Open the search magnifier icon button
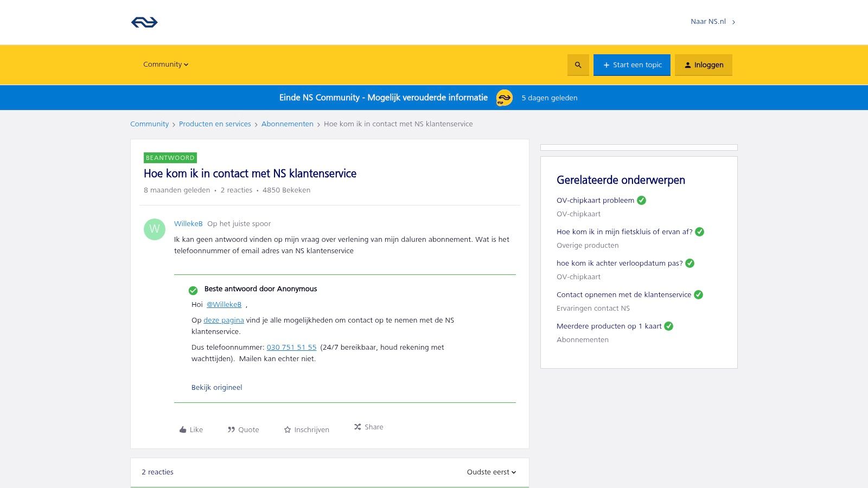 (578, 65)
